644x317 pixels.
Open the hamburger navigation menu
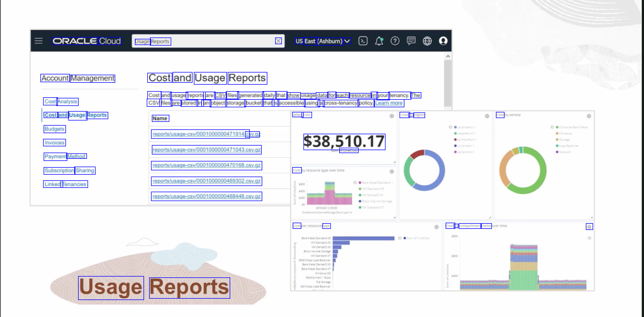(x=38, y=41)
